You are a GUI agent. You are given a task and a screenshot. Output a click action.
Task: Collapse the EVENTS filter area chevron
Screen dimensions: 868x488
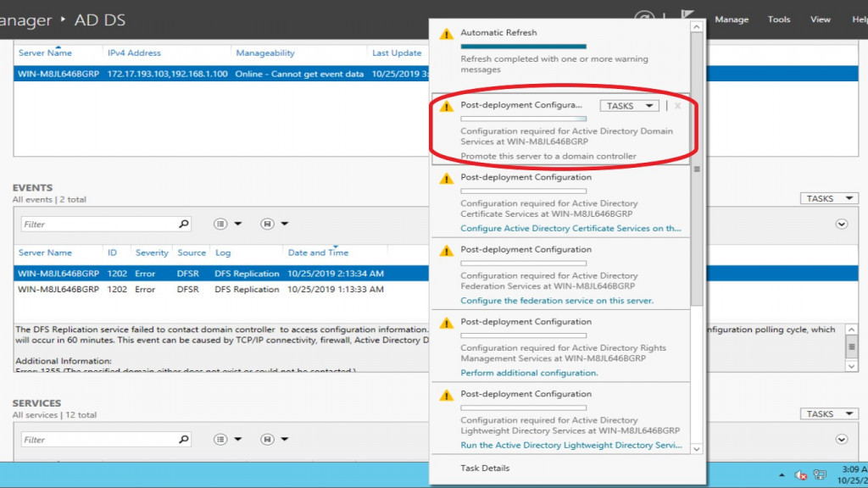click(x=842, y=224)
